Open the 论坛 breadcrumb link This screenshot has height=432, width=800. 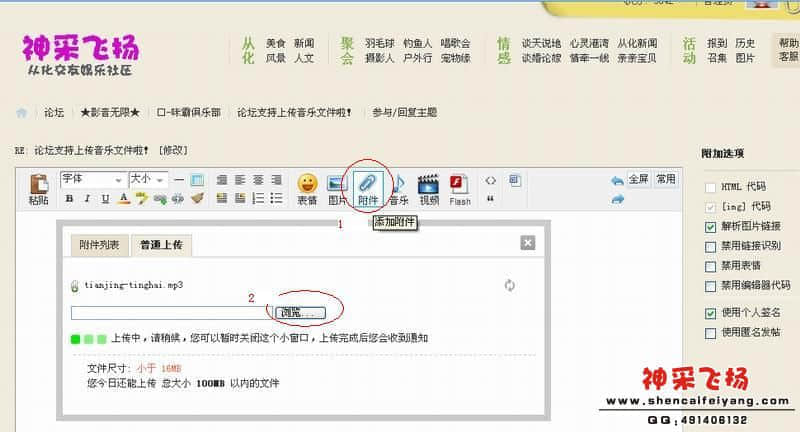(x=54, y=113)
